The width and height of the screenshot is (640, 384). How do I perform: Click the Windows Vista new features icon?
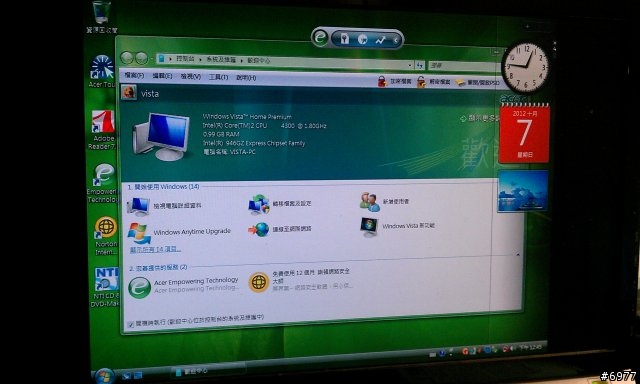click(x=369, y=227)
